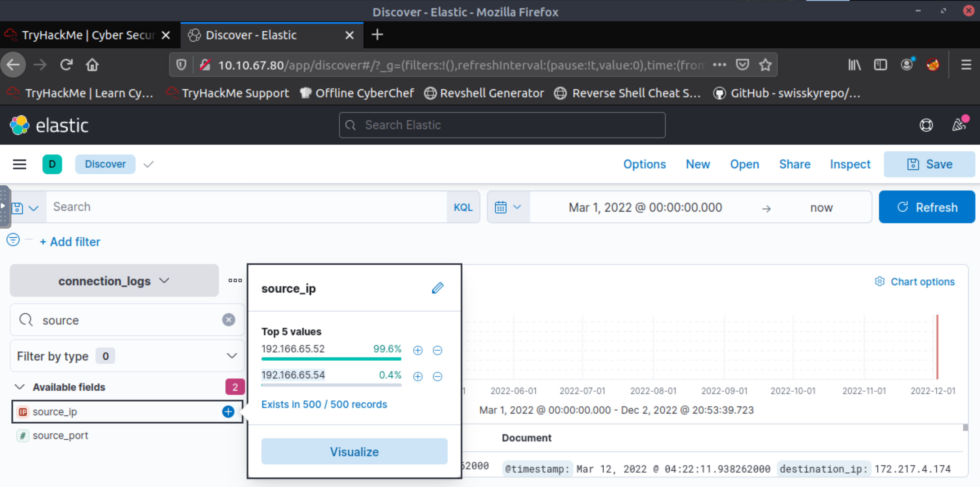Open the Firefox hamburger menu
Image resolution: width=980 pixels, height=487 pixels.
click(966, 65)
